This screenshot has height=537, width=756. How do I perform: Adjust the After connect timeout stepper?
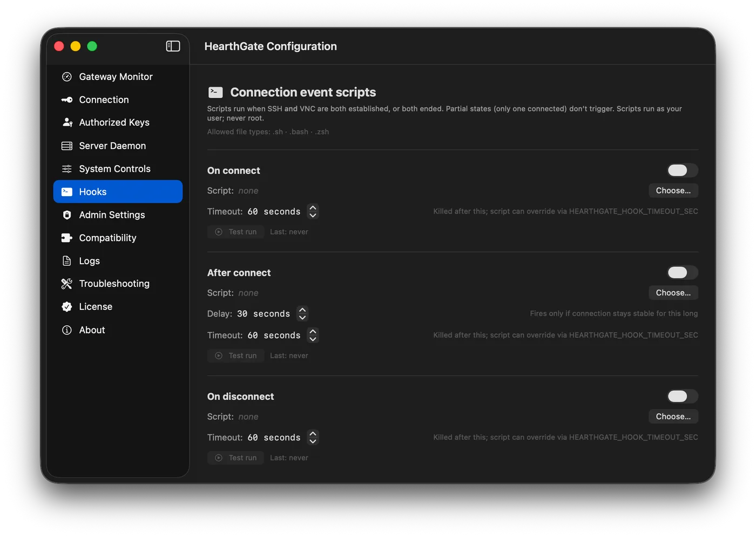(313, 335)
